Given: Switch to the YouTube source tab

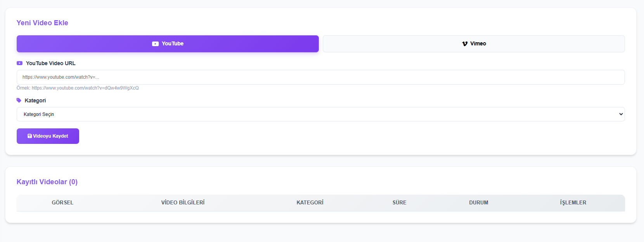Looking at the screenshot, I should [168, 44].
